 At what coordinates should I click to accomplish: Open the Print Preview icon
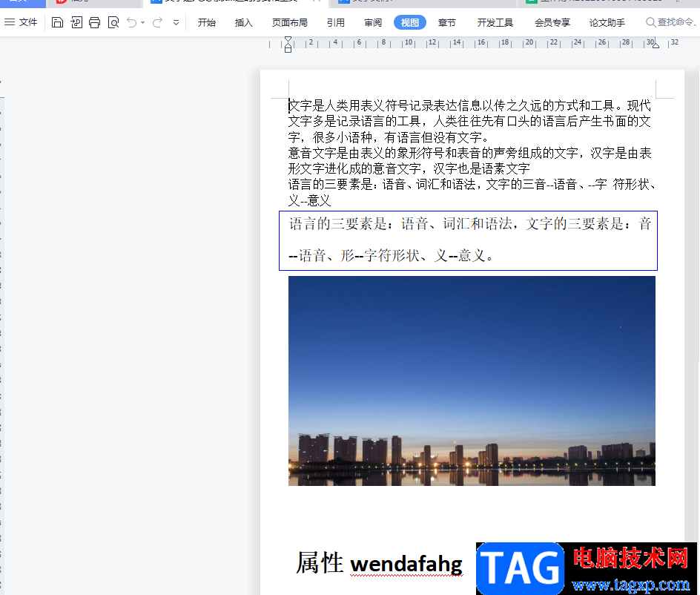(x=113, y=22)
